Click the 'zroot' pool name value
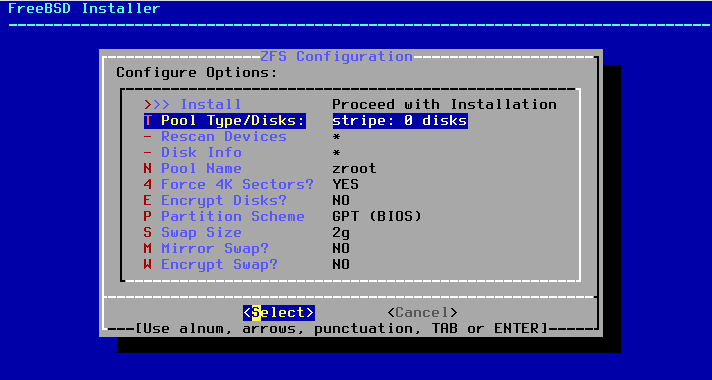 [355, 168]
